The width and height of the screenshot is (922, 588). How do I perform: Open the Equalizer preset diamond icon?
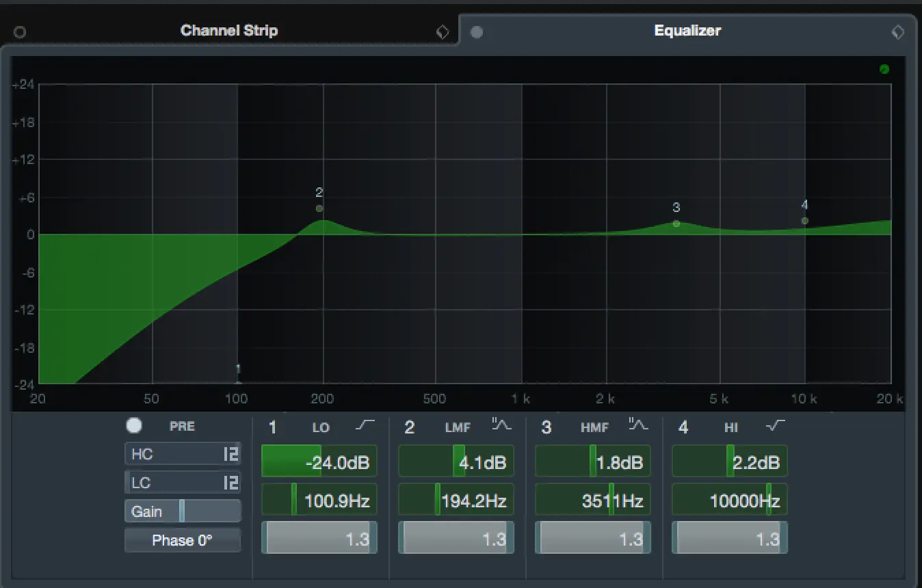click(x=897, y=32)
